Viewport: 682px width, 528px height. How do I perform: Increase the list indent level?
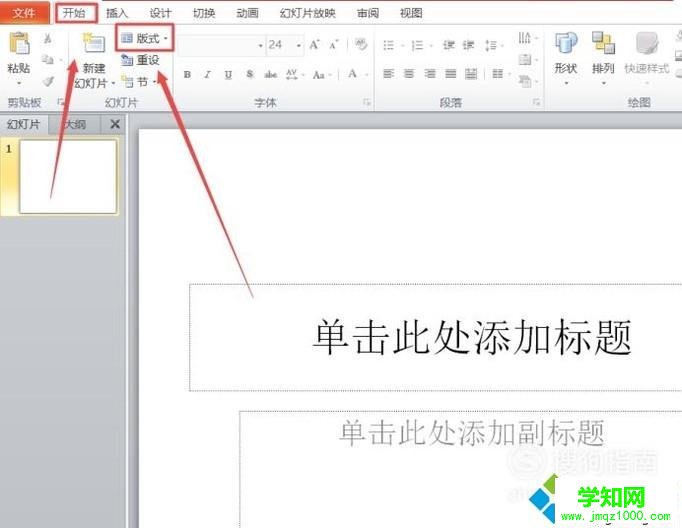(468, 45)
